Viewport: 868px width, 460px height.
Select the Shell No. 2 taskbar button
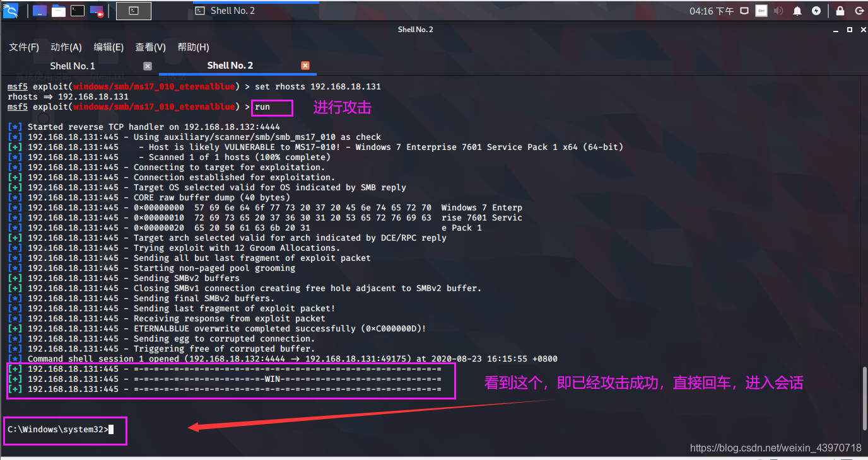255,11
